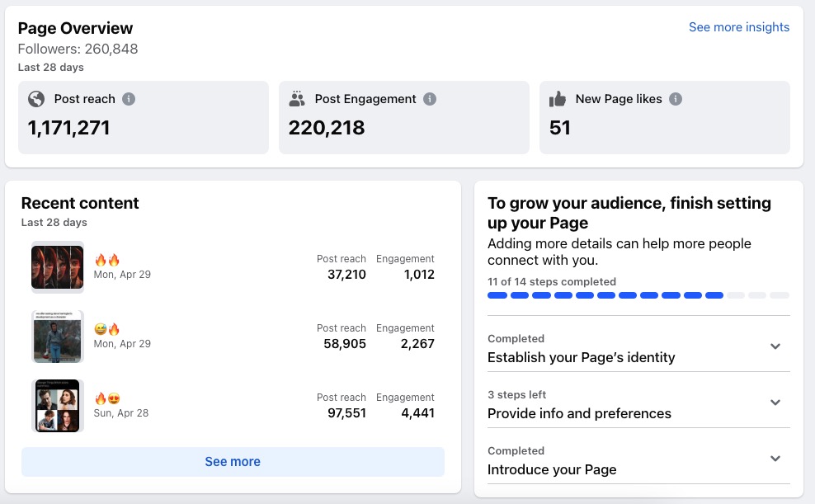Expand Provide info and preferences chevron
Image resolution: width=815 pixels, height=504 pixels.
point(775,403)
